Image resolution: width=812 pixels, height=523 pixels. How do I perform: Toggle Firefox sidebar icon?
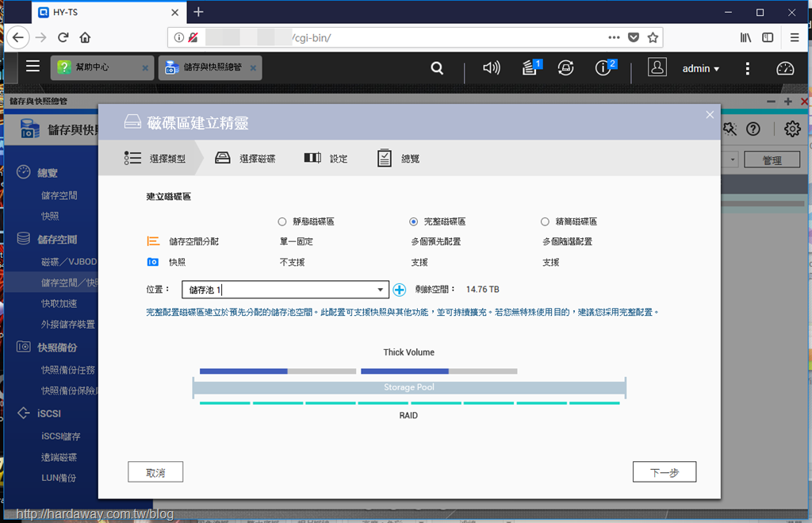(x=768, y=37)
